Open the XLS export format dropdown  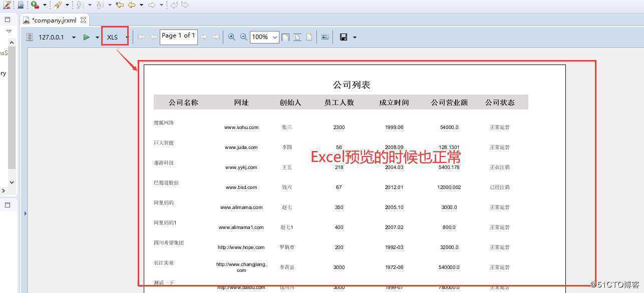pos(127,36)
